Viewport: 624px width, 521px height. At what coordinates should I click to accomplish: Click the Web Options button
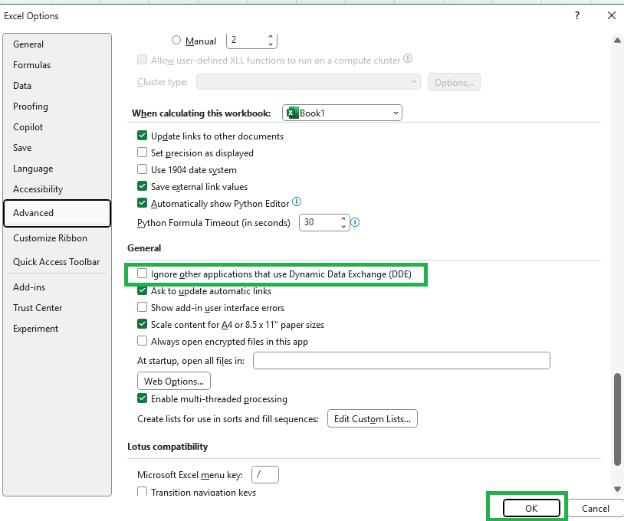(x=174, y=381)
